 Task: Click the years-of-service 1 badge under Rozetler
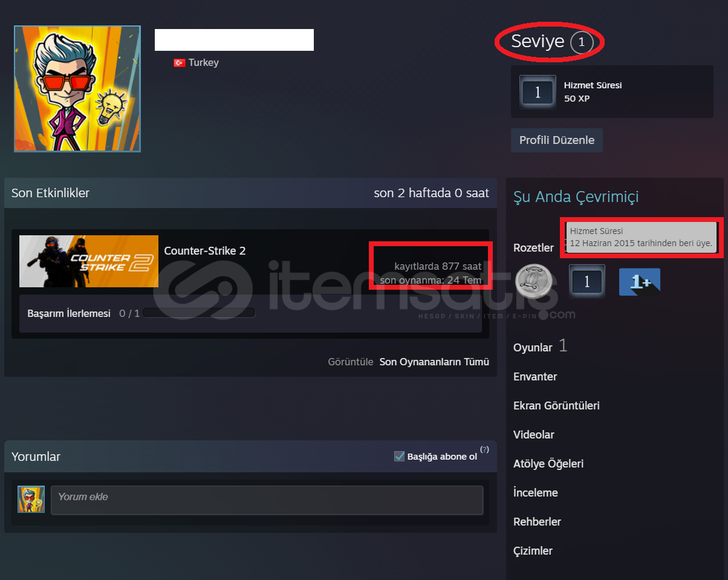pos(587,282)
